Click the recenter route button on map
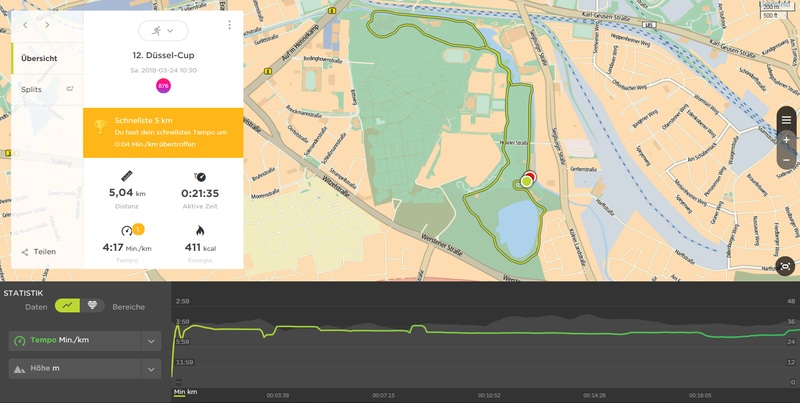800x403 pixels. [786, 266]
